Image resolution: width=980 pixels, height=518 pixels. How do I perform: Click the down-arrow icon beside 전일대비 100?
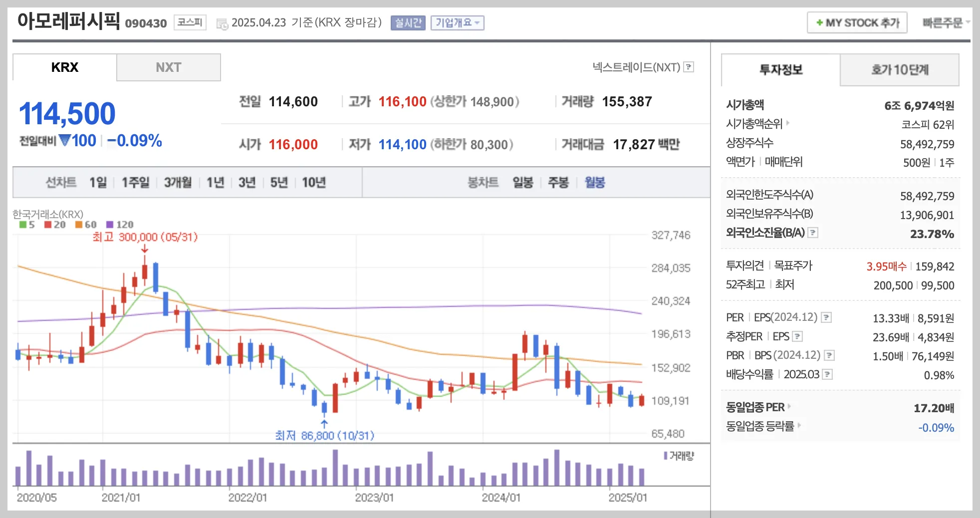65,140
